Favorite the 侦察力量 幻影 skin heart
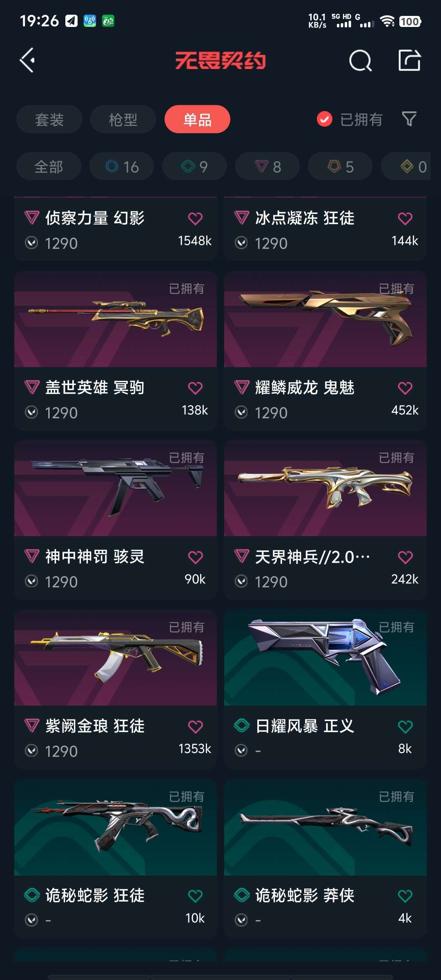The image size is (441, 980). pos(195,218)
